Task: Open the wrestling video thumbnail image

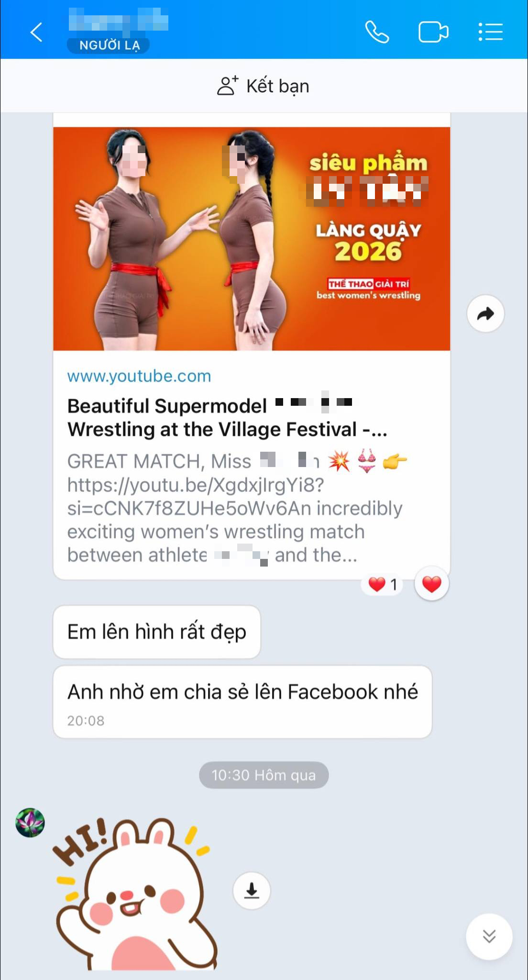Action: (x=252, y=239)
